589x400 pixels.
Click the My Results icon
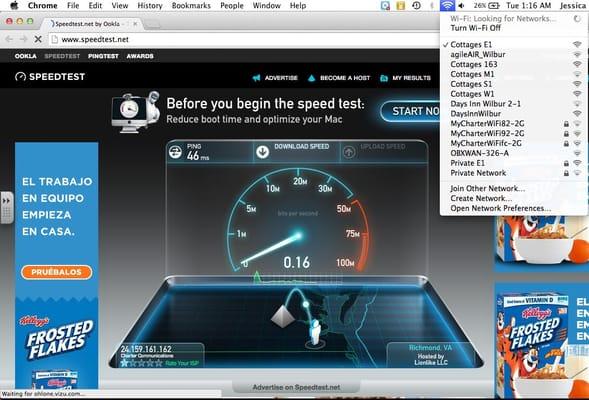(384, 78)
